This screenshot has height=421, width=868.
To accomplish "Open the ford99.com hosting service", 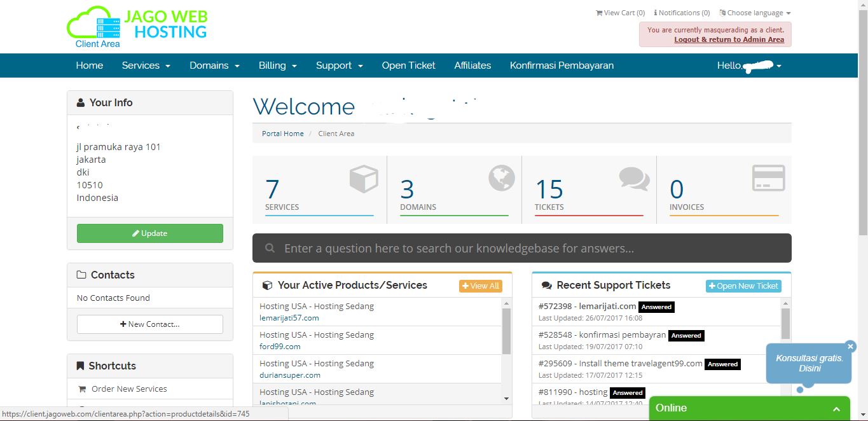I will [377, 340].
